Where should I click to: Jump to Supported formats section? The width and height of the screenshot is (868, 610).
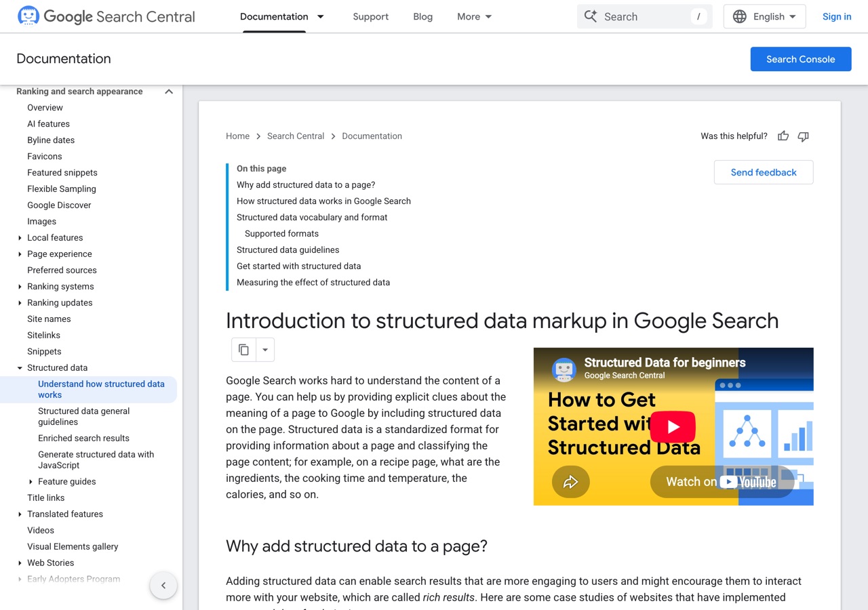point(281,234)
